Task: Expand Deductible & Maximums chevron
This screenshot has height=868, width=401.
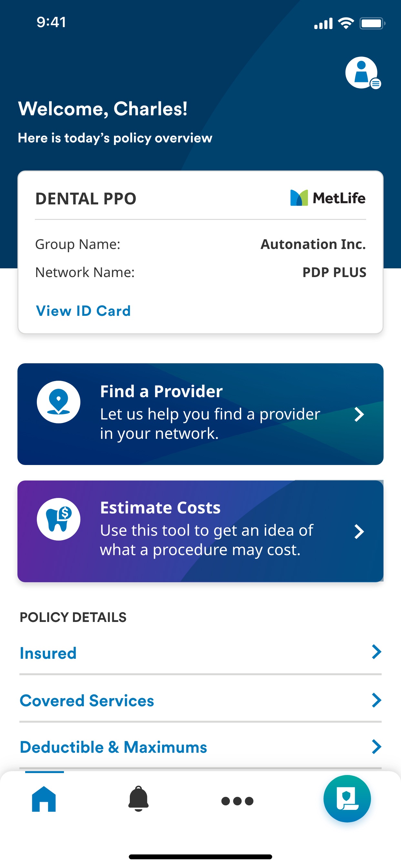Action: click(x=376, y=747)
